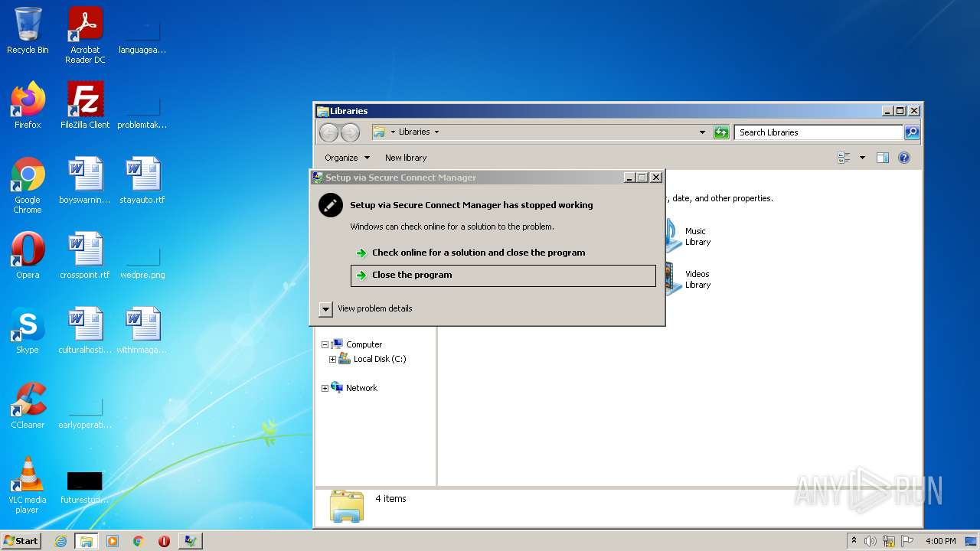Image resolution: width=980 pixels, height=551 pixels.
Task: Open change view options dropdown arrow
Action: [862, 158]
